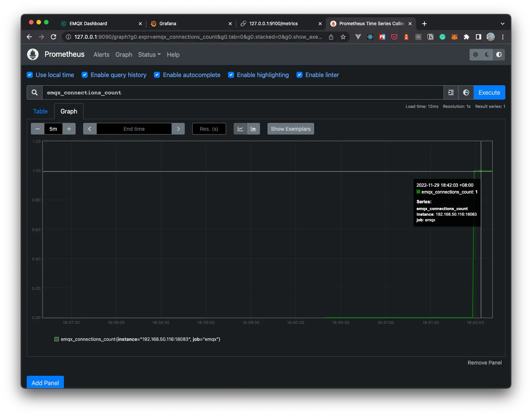Click the Prometheus logo icon
This screenshot has width=532, height=416.
33,54
